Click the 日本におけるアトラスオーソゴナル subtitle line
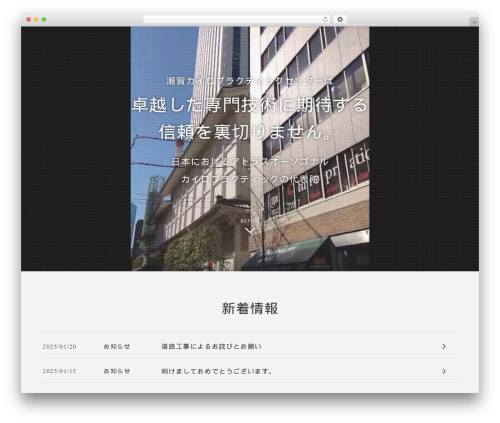This screenshot has width=500, height=423. pos(250,162)
